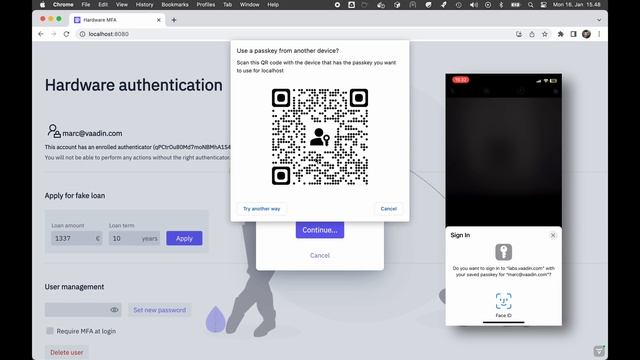Screen dimensions: 640x360
Task: Open Chrome three-dot menu
Action: pyautogui.click(x=599, y=34)
